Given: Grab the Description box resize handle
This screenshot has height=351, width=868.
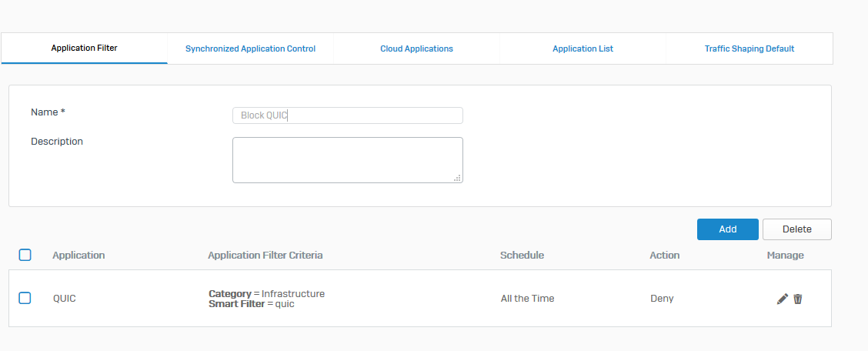Looking at the screenshot, I should click(x=457, y=178).
